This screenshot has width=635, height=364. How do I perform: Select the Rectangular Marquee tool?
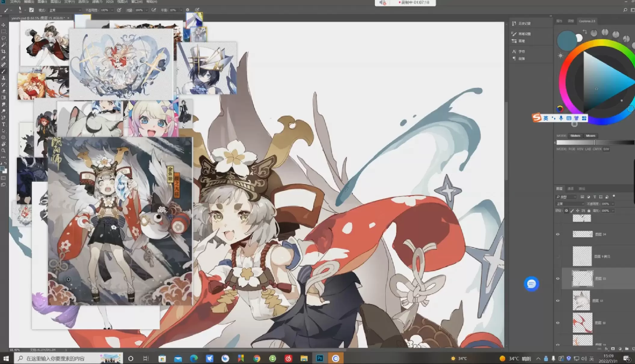[x=4, y=32]
